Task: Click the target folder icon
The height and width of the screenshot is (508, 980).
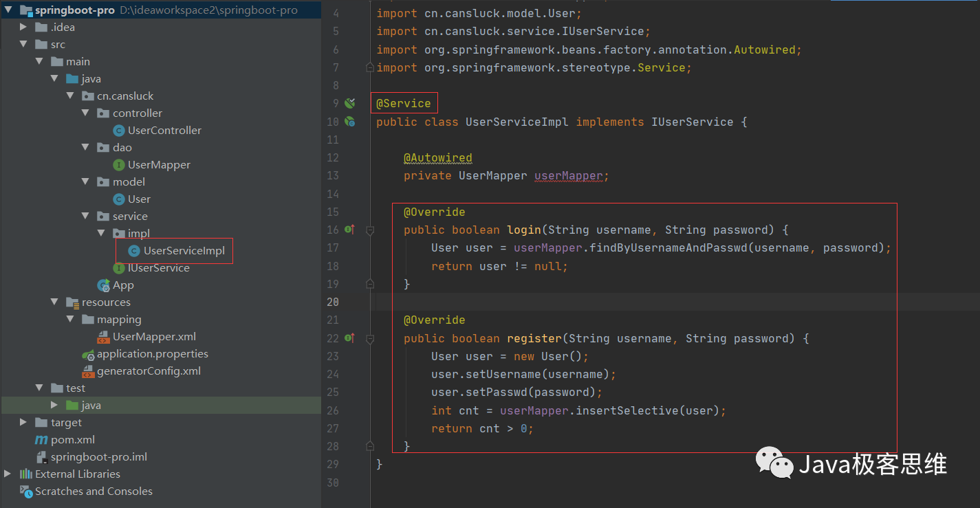Action: click(41, 423)
